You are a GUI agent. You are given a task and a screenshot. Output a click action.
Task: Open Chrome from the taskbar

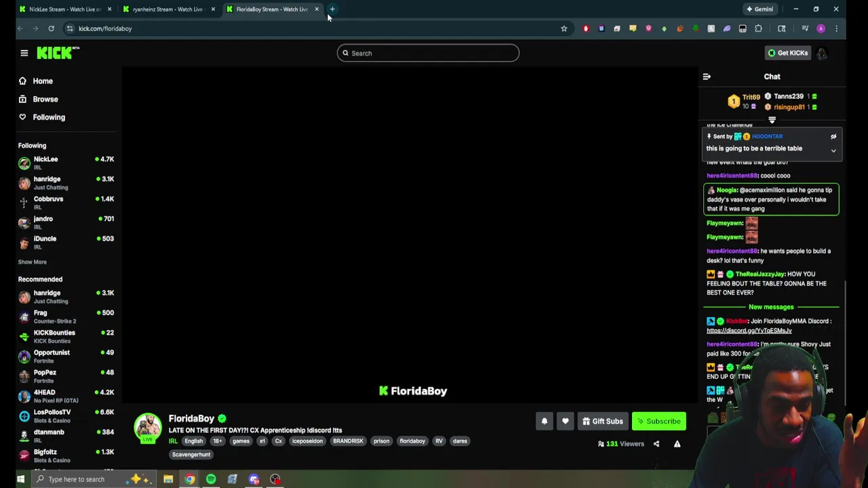[x=190, y=479]
